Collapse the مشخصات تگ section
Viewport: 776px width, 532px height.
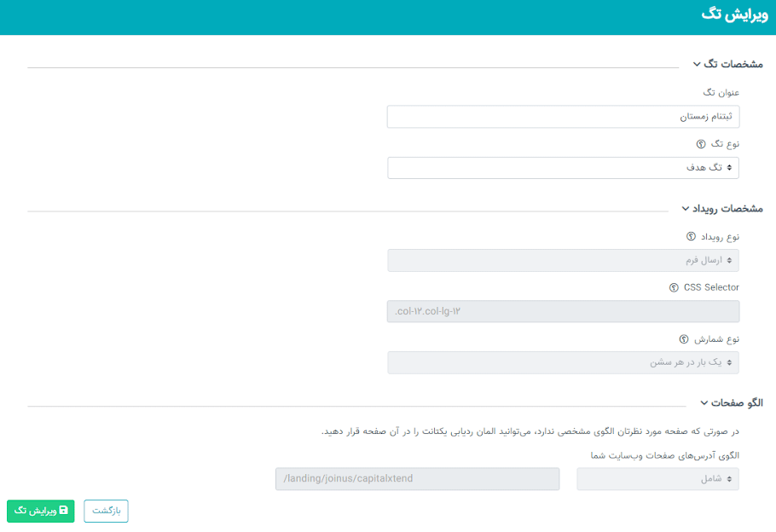coord(728,64)
